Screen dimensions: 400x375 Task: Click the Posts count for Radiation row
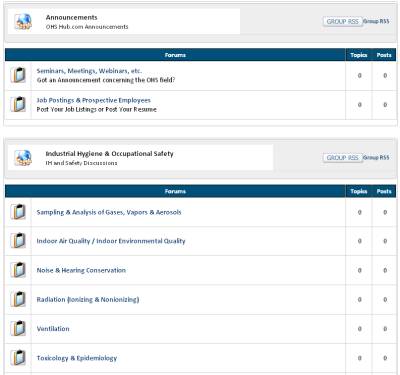pyautogui.click(x=385, y=299)
